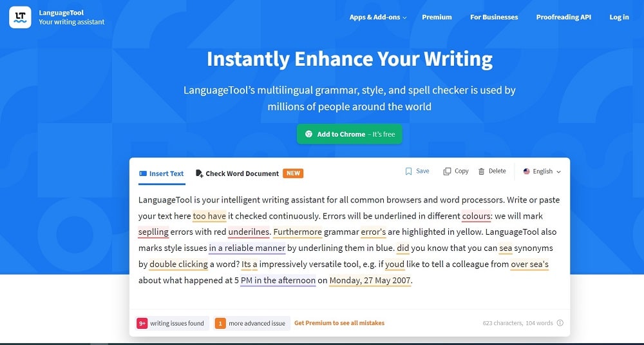Image resolution: width=644 pixels, height=345 pixels.
Task: Click the underlined phrase 'double clicking'
Action: (178, 264)
